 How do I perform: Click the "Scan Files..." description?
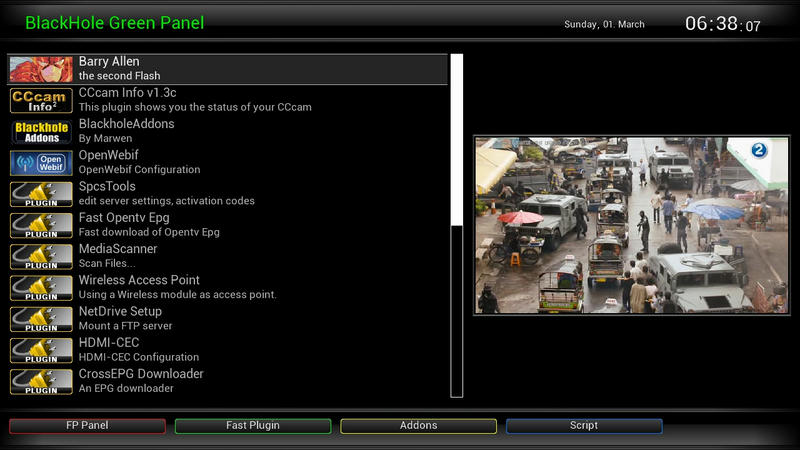coord(107,263)
